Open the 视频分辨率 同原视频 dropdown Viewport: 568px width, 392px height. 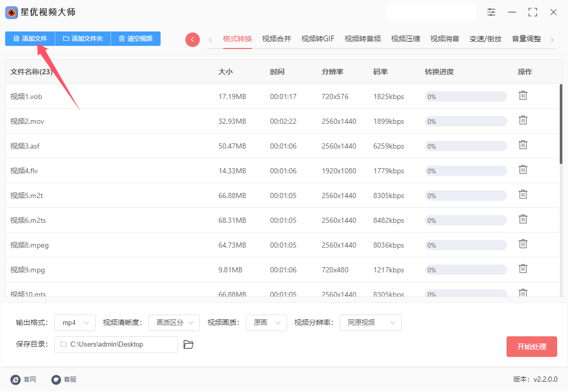pyautogui.click(x=371, y=323)
